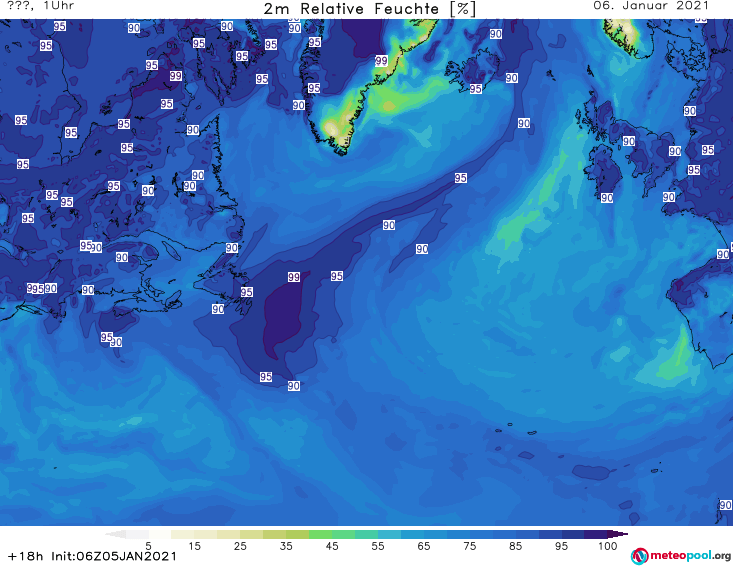Click the '???, 1Uhr' time label

coord(41,6)
